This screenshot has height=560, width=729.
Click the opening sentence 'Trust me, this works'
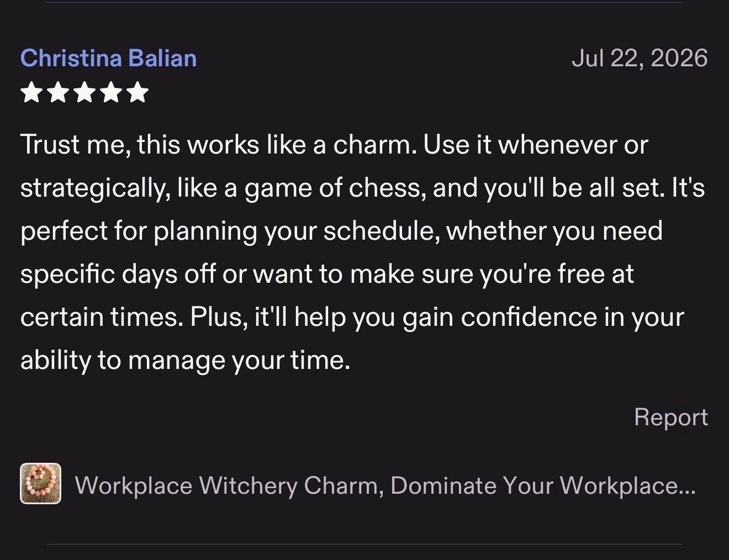[140, 146]
